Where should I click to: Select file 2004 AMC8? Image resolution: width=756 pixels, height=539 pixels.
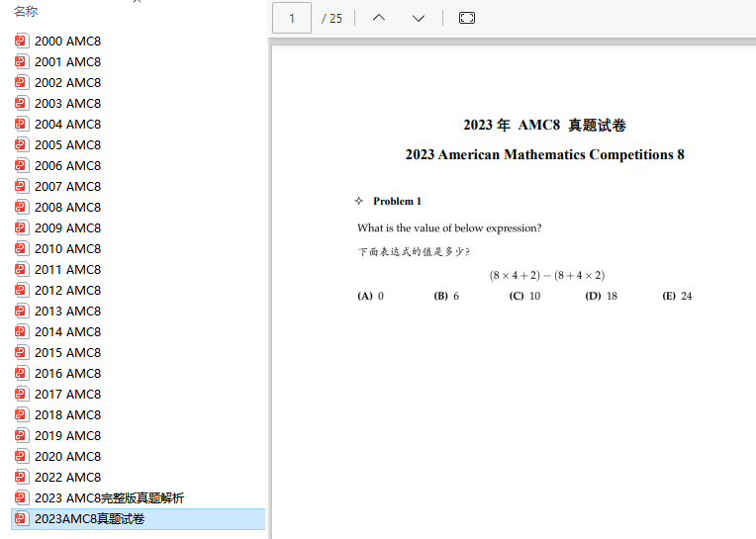[x=67, y=124]
